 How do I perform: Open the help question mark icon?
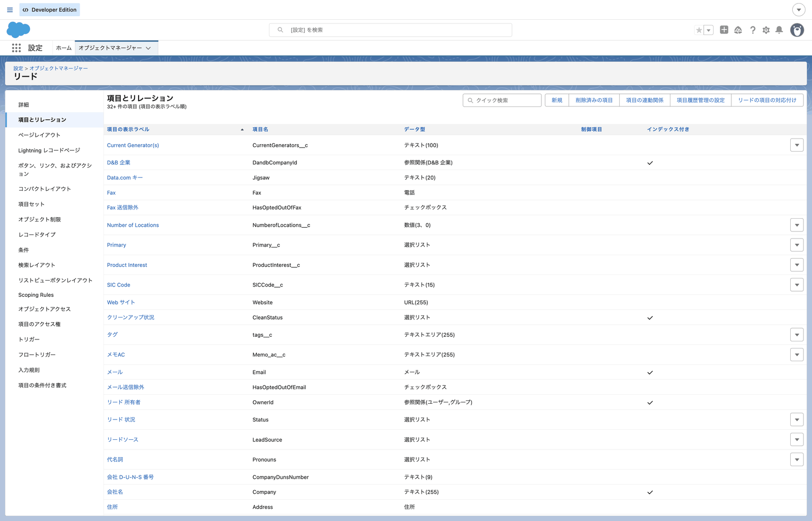(753, 30)
